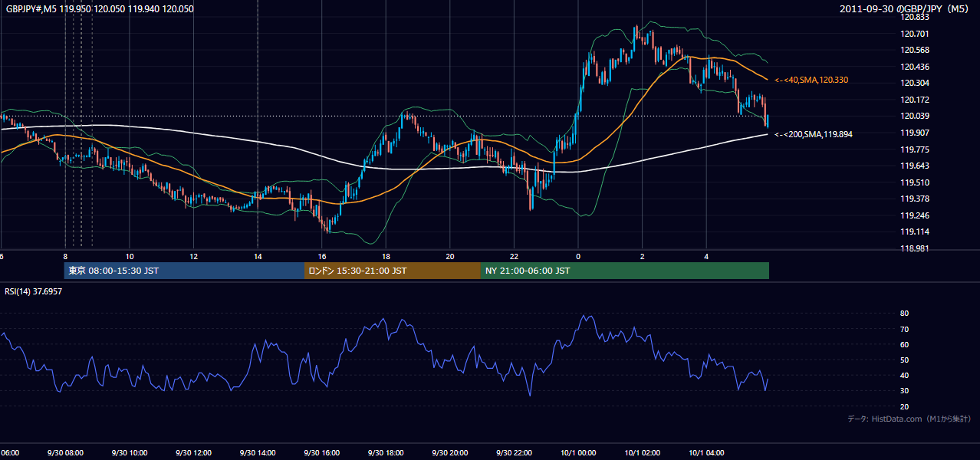Viewport: 980px width, 460px height.
Task: Click bottom time label 9/30 10:00
Action: click(x=130, y=453)
